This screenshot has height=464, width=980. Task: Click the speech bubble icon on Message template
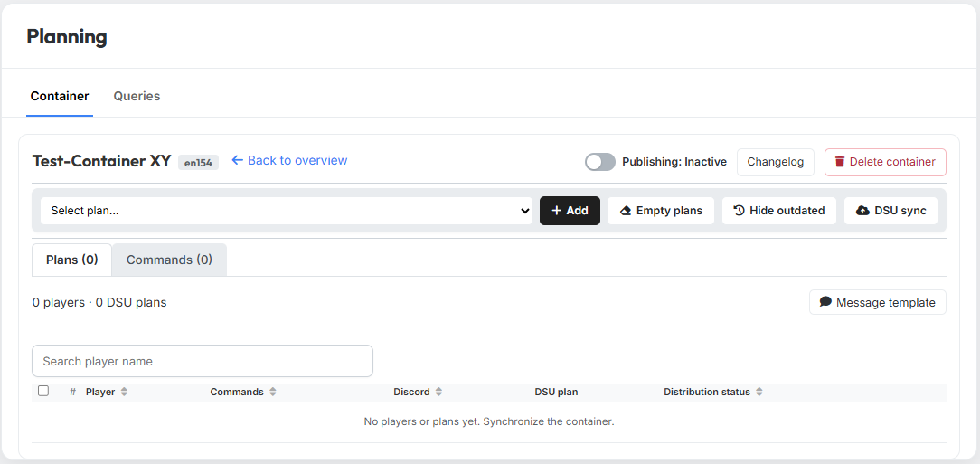point(825,302)
